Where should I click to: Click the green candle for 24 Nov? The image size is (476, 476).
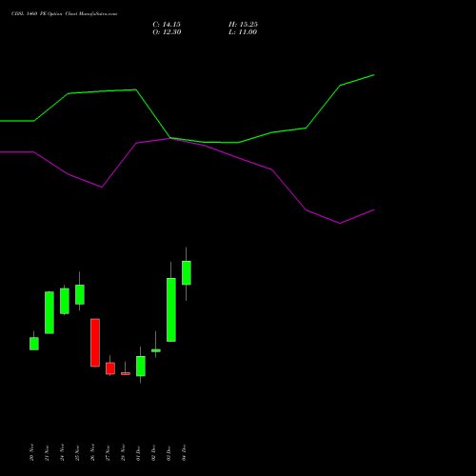pos(65,301)
